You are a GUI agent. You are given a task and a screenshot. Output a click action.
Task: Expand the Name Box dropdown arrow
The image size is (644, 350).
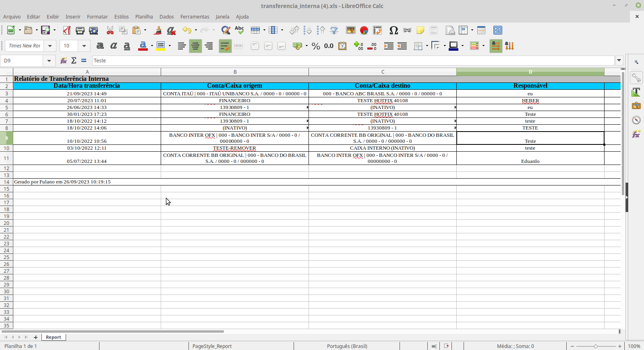[49, 61]
